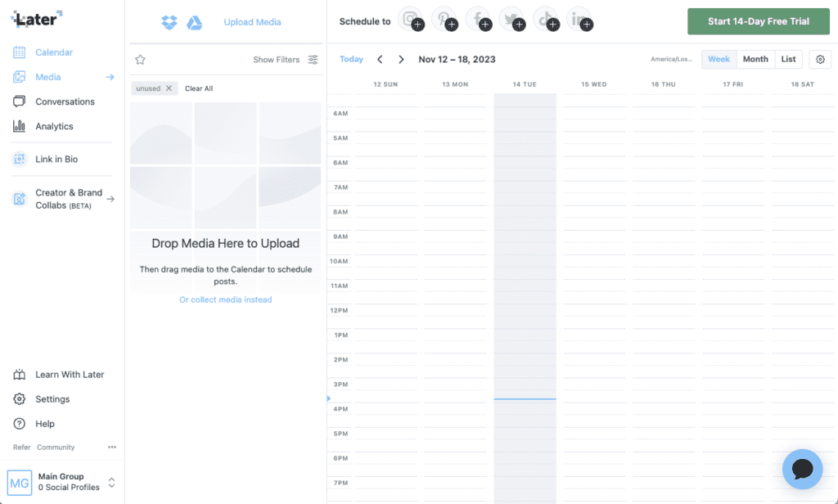This screenshot has width=838, height=504.
Task: Import media from Google Drive
Action: click(195, 22)
